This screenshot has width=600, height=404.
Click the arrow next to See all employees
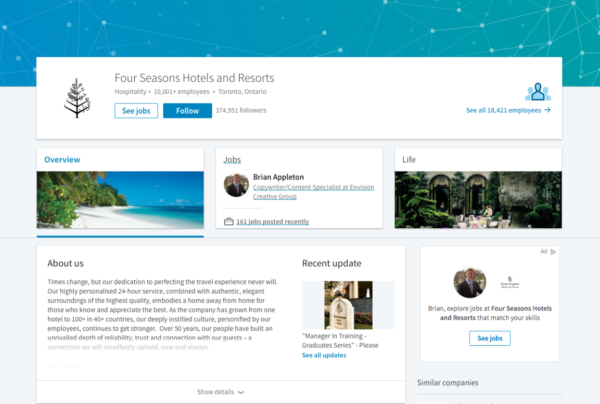(x=547, y=110)
